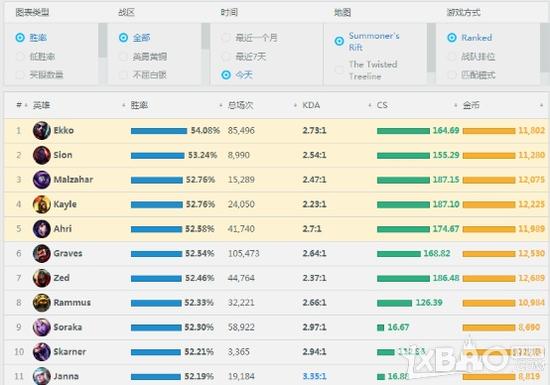This screenshot has width=550, height=385.
Task: Select the third chart type radio option
Action: click(x=20, y=75)
